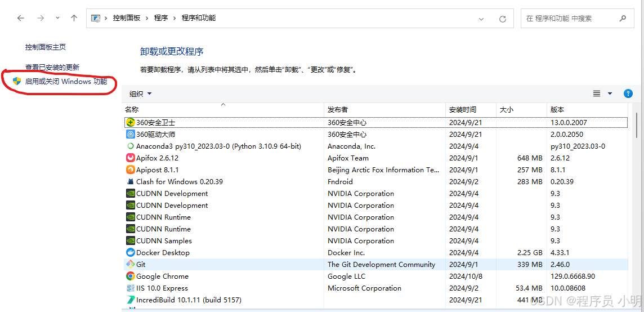Click the control panel icon in address bar
644x312 pixels.
point(96,18)
